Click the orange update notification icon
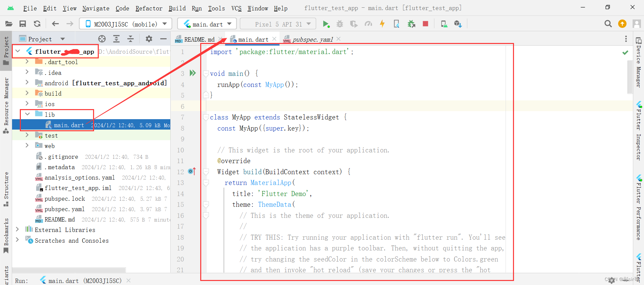 (x=622, y=24)
